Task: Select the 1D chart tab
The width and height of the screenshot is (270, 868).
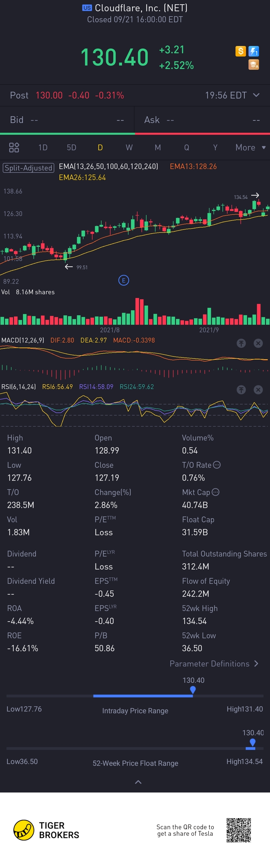Action: pos(43,147)
